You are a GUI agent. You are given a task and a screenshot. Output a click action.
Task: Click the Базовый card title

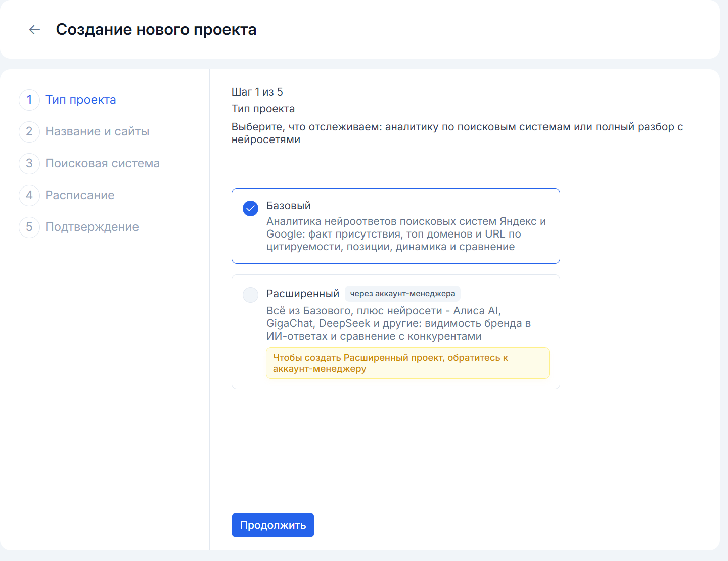pos(289,206)
